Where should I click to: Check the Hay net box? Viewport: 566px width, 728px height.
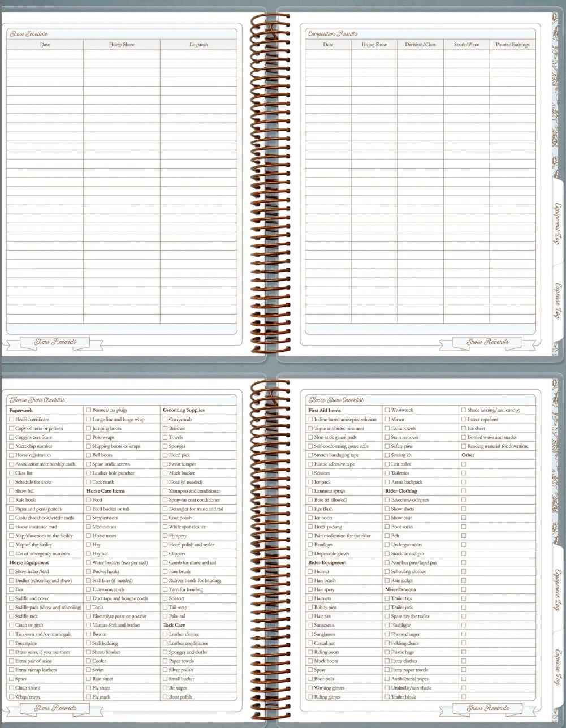click(x=89, y=554)
